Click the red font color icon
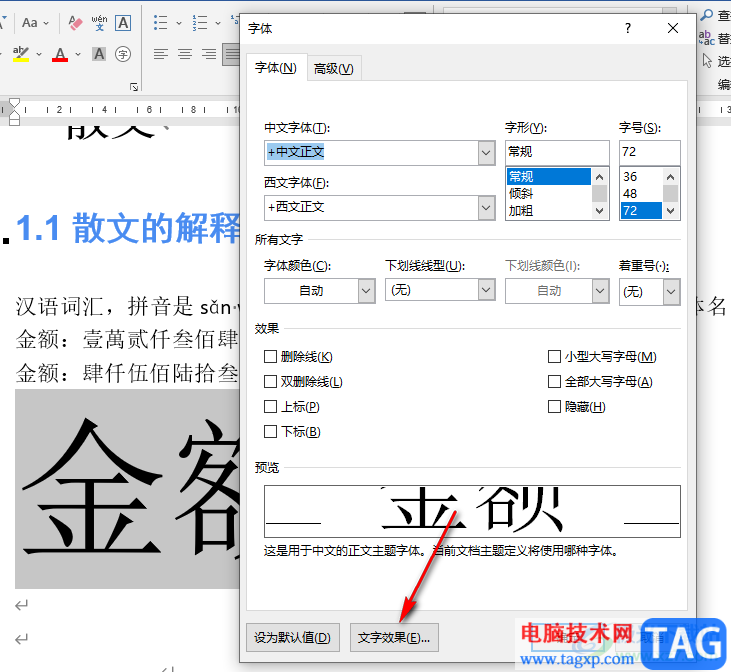Image resolution: width=731 pixels, height=672 pixels. point(60,54)
